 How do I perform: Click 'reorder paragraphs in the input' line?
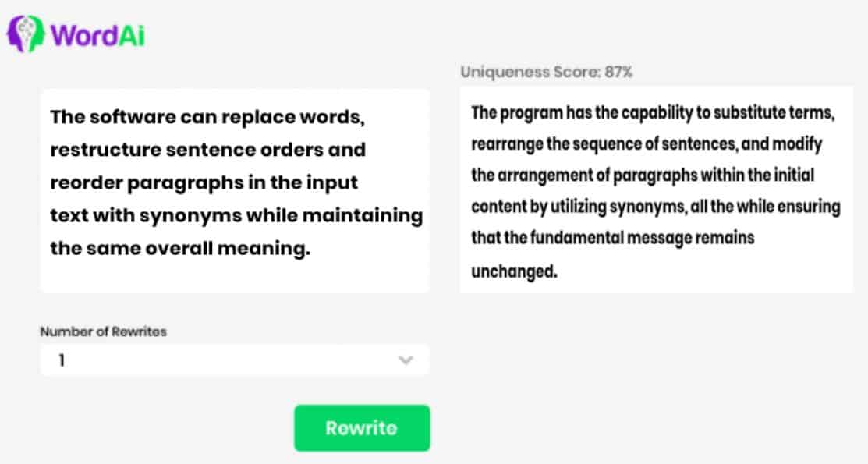(x=204, y=182)
